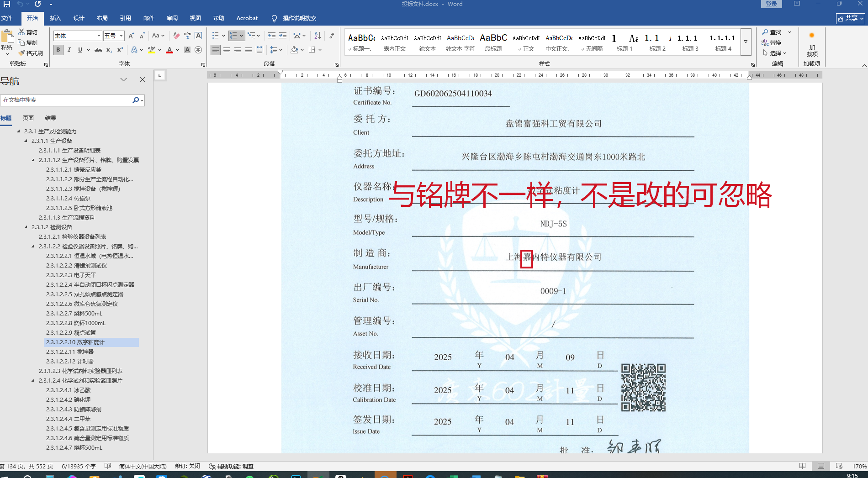The width and height of the screenshot is (868, 478).
Task: Switch to web layout view in status bar
Action: tap(839, 466)
